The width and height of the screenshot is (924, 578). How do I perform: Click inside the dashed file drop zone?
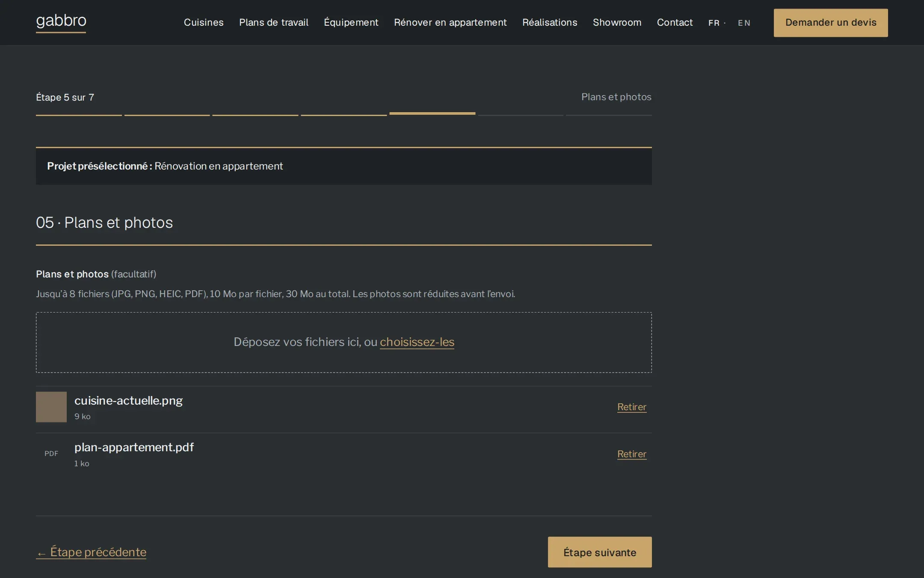tap(344, 342)
